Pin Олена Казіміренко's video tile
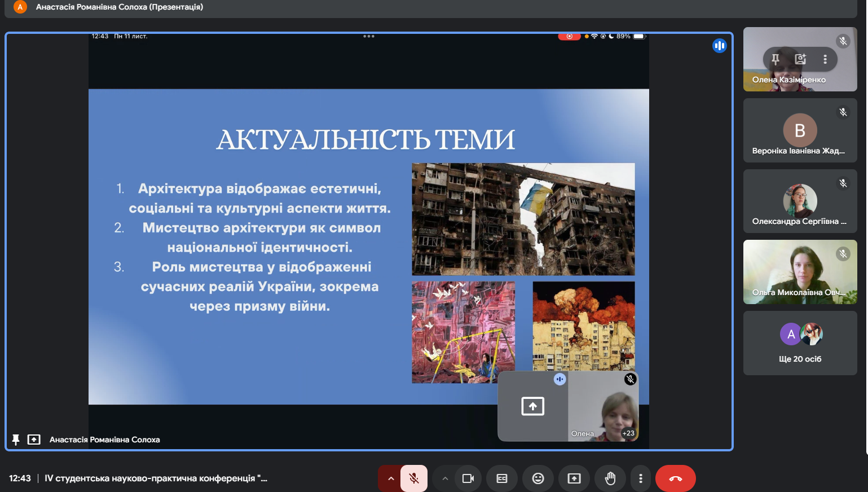This screenshot has width=868, height=492. click(776, 59)
